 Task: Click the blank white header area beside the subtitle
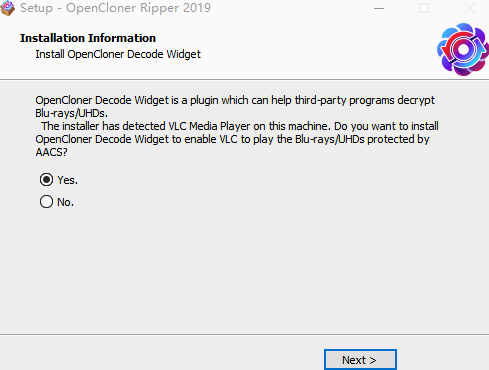[317, 54]
